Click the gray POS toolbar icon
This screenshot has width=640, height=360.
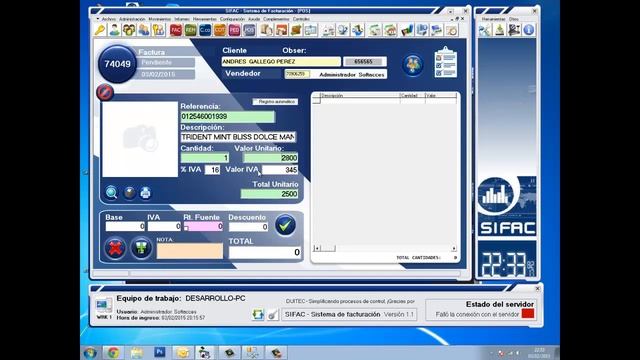(x=249, y=30)
